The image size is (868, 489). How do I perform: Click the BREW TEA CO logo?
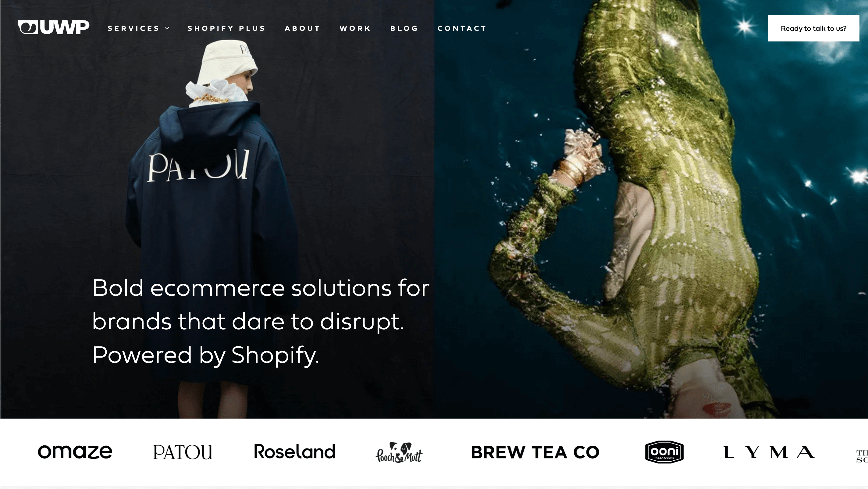[535, 452]
